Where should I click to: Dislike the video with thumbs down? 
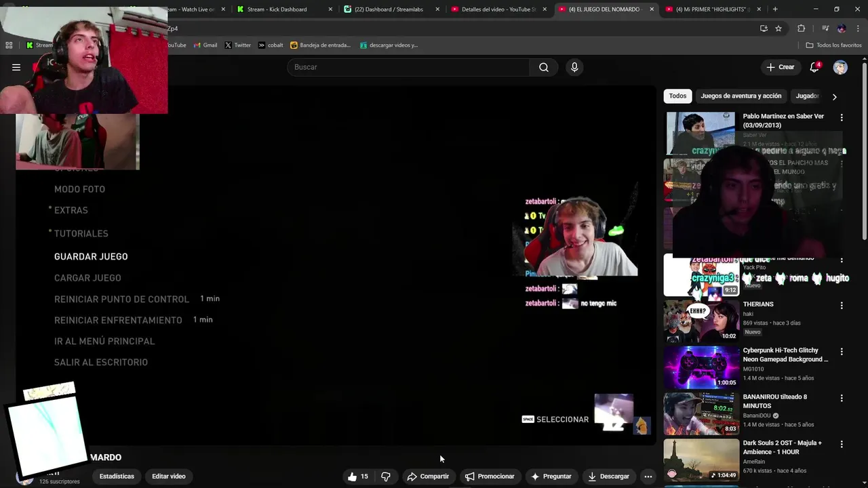tap(386, 476)
